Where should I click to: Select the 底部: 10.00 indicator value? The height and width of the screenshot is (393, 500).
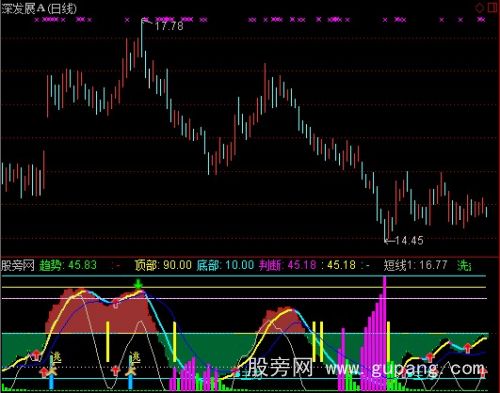pos(225,265)
